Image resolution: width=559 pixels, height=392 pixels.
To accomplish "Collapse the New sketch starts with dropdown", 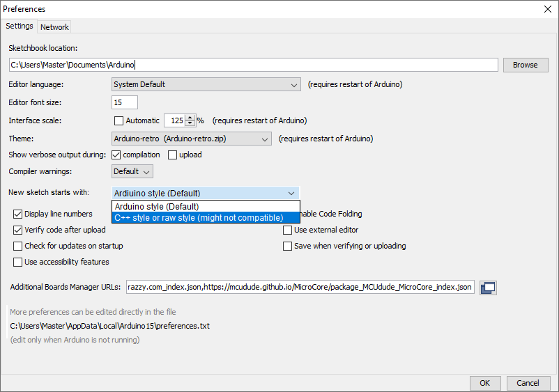I will (x=206, y=193).
